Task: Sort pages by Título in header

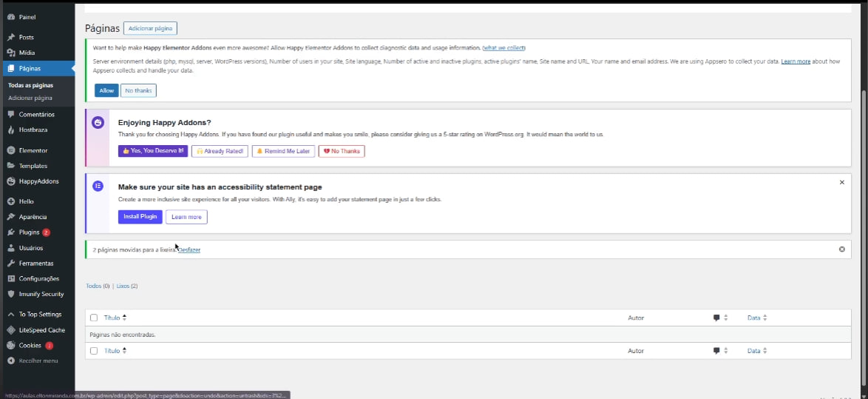Action: point(112,318)
